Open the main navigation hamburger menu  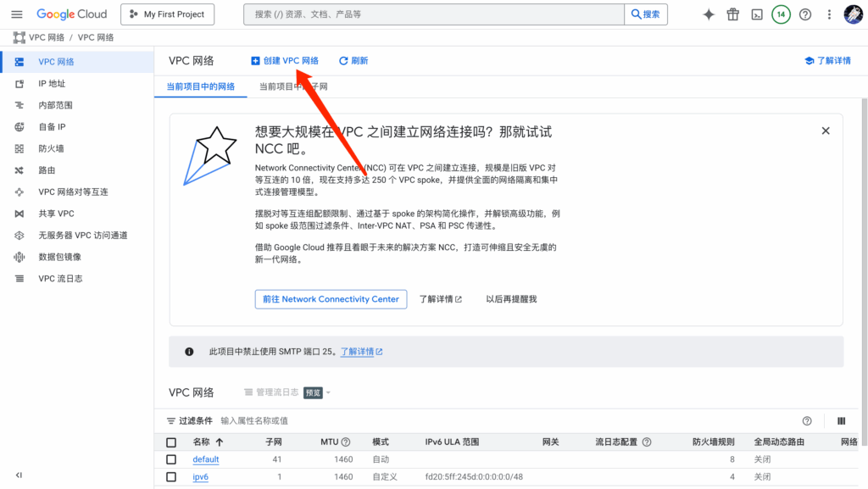(17, 14)
